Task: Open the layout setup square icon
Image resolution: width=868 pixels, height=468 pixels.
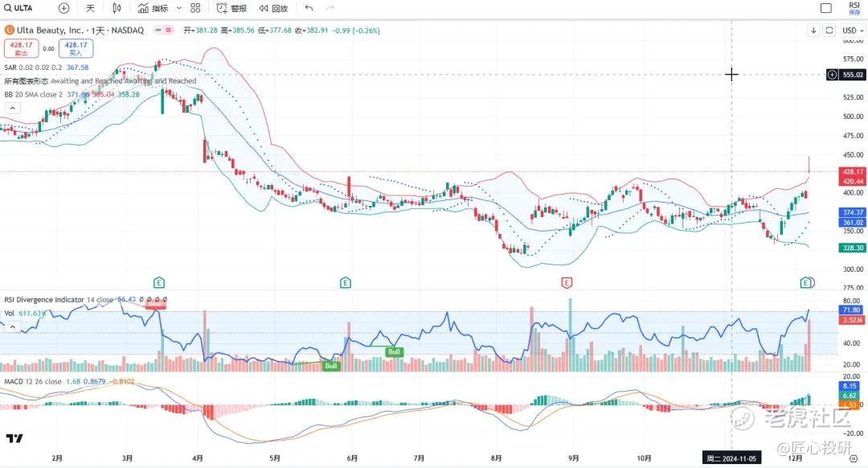Action: tap(826, 8)
